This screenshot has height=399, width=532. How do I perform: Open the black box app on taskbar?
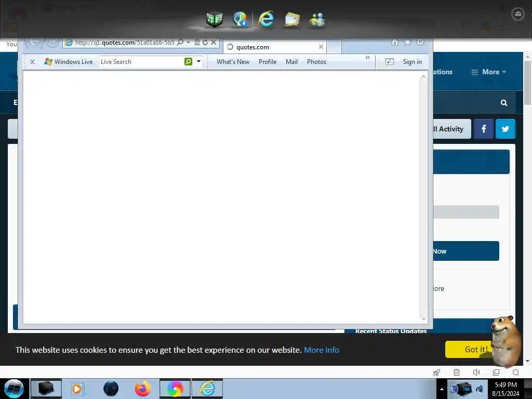click(46, 389)
